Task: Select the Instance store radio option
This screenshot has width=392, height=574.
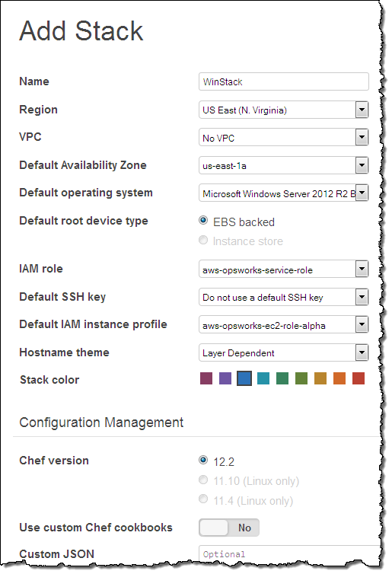Action: 203,240
